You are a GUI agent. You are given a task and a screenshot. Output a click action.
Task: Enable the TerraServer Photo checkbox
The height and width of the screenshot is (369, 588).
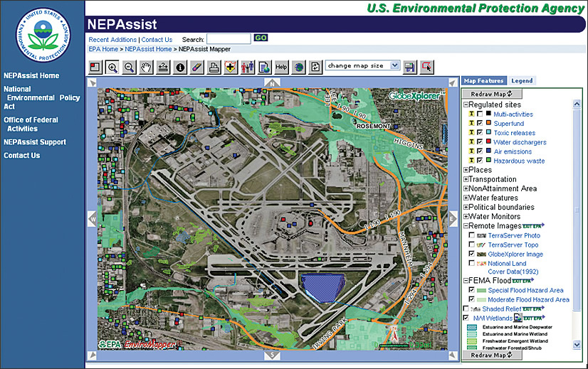click(x=472, y=235)
